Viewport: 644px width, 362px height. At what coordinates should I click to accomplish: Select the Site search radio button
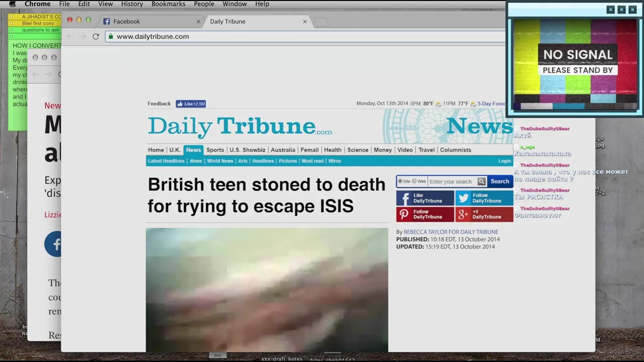(x=400, y=182)
